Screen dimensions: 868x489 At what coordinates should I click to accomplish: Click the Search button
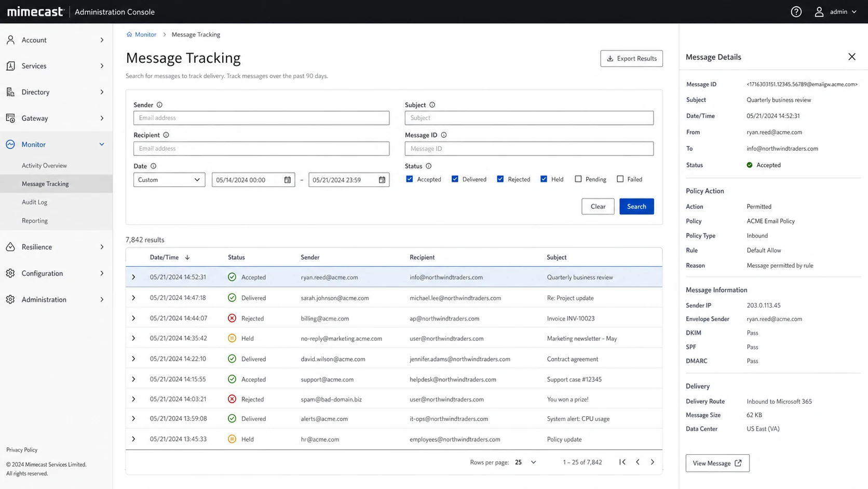click(x=636, y=206)
